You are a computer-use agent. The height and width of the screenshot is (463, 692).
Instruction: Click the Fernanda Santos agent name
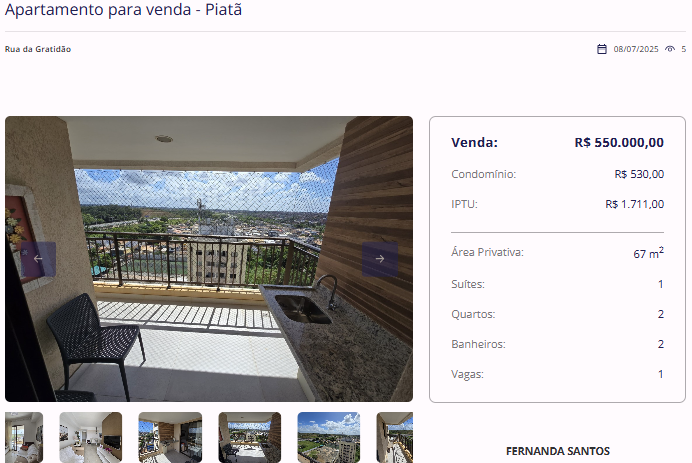tap(557, 451)
